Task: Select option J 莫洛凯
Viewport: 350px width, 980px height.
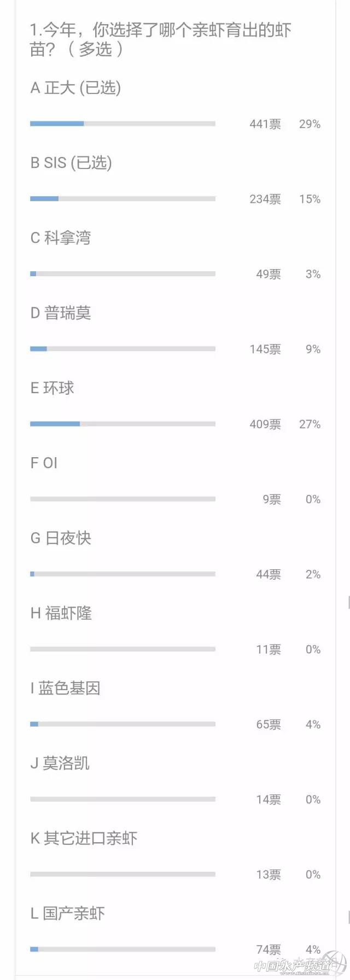Action: pos(60,763)
